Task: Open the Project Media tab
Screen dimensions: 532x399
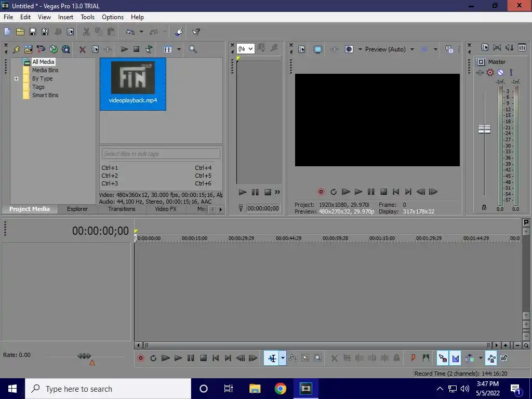Action: pos(30,209)
